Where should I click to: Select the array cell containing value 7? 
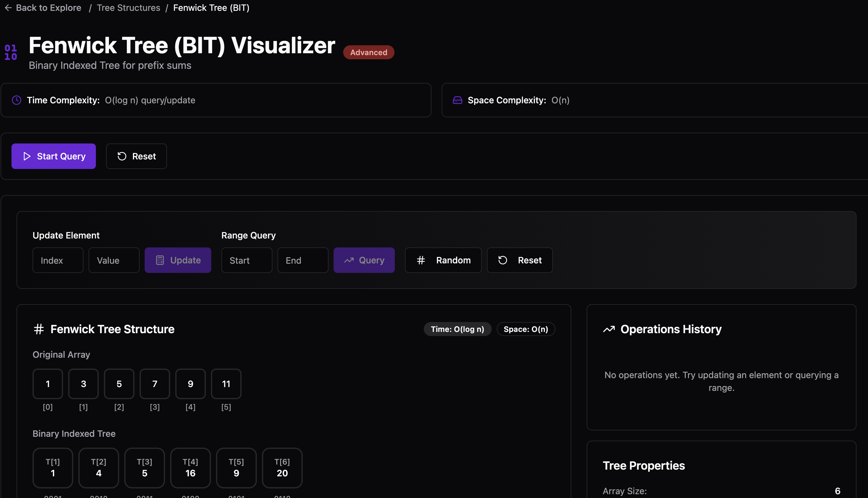(x=155, y=384)
